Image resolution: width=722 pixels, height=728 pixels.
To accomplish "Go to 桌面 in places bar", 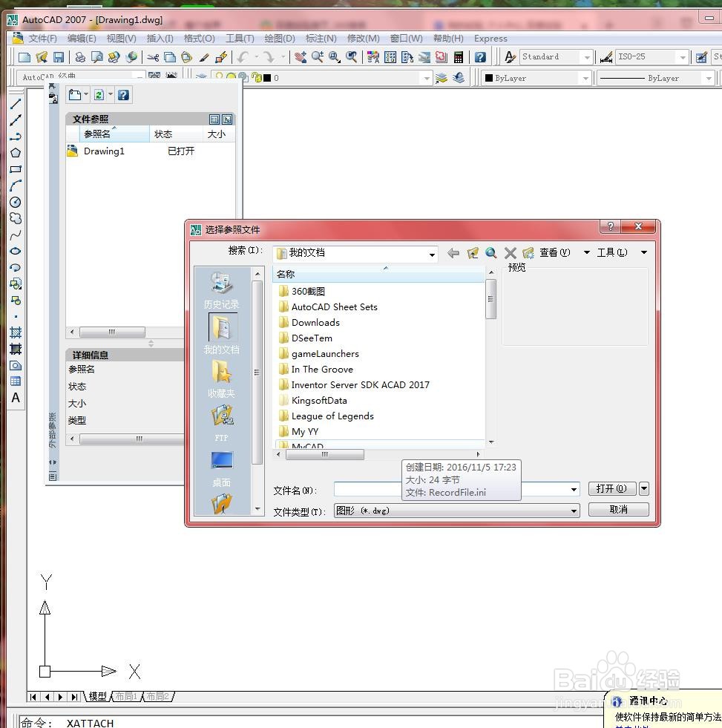I will pos(221,469).
